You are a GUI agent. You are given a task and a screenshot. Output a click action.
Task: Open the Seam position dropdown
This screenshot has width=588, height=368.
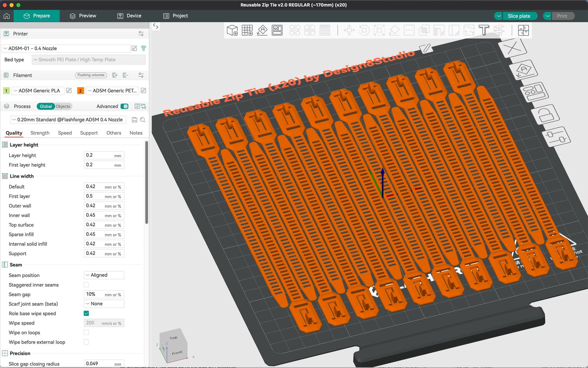pos(104,275)
